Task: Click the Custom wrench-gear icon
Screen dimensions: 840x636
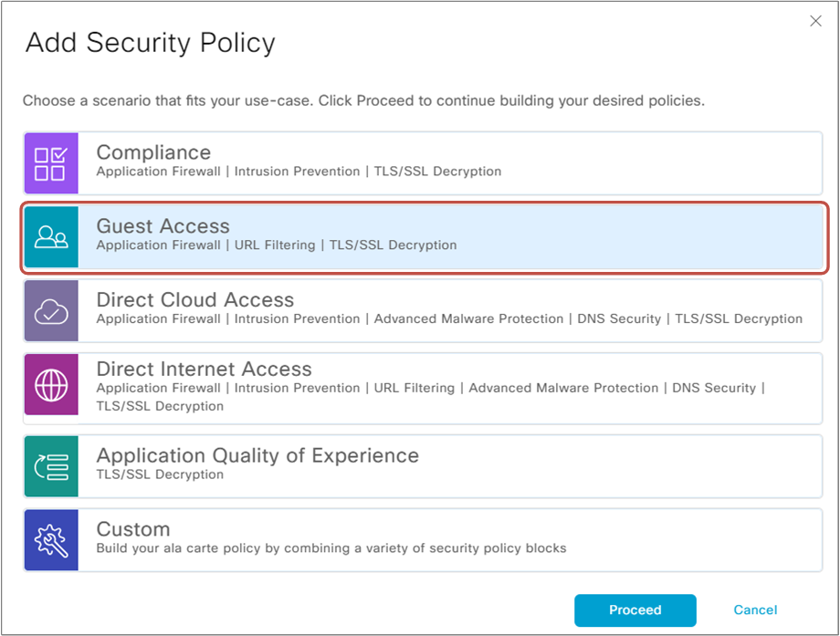Action: 50,539
